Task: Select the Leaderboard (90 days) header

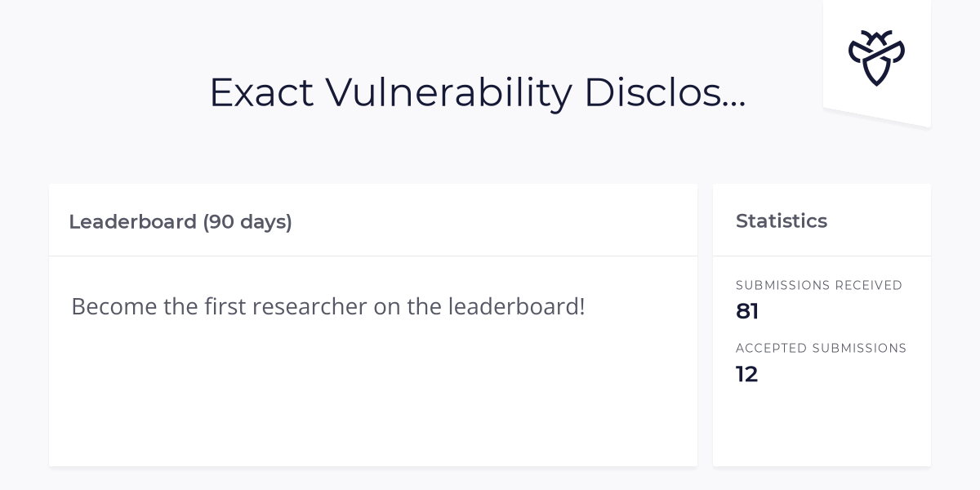Action: [180, 221]
